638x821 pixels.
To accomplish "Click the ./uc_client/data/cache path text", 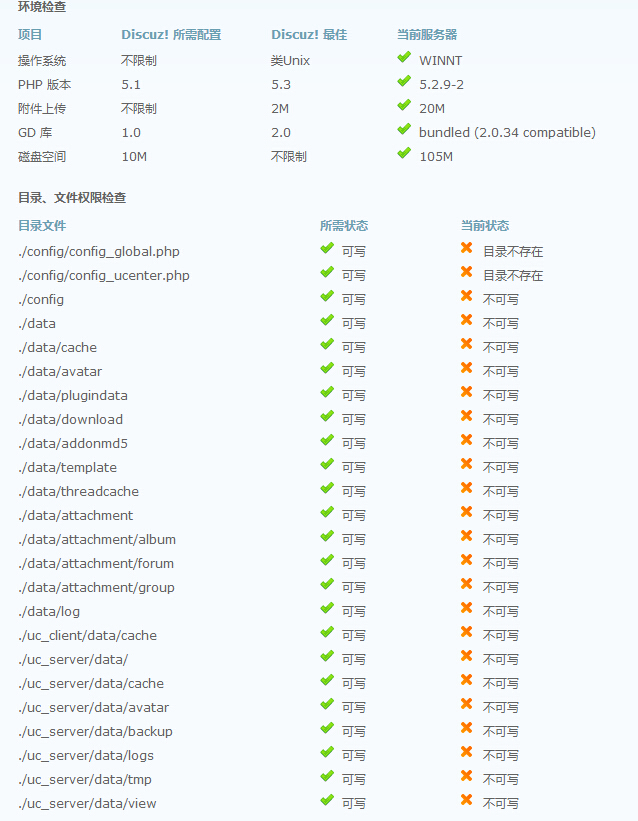I will click(87, 636).
